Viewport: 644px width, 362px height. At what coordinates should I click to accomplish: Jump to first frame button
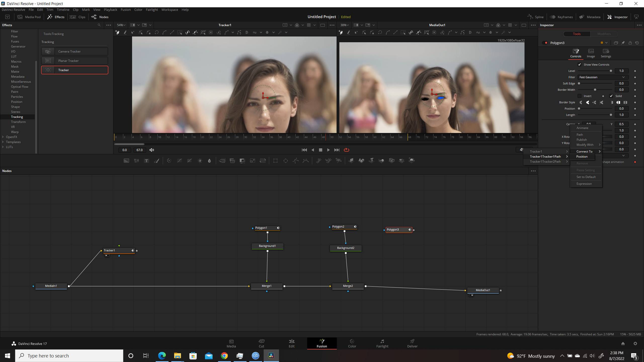point(304,150)
